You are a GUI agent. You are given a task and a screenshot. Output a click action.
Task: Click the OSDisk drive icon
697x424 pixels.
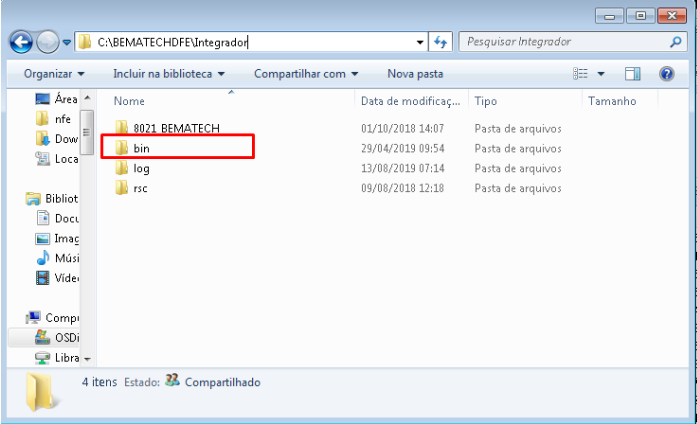(42, 337)
